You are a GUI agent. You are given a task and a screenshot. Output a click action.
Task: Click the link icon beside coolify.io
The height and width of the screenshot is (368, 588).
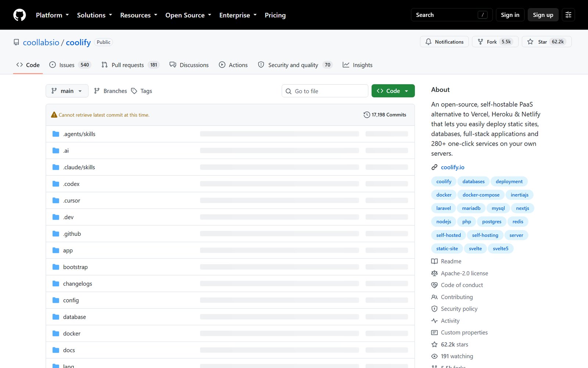[x=434, y=167]
